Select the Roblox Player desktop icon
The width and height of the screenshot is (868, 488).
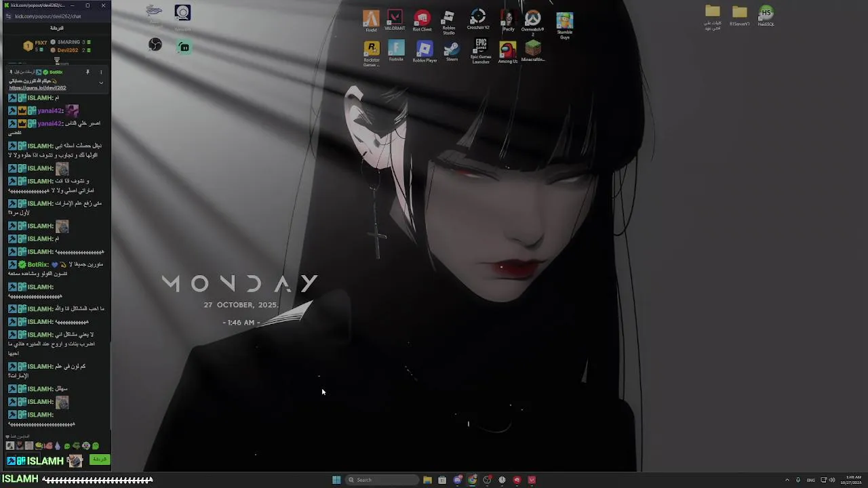coord(425,52)
